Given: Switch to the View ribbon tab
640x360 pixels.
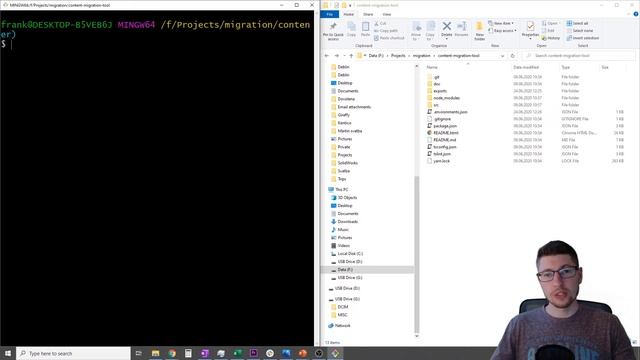Looking at the screenshot, I should pos(387,14).
